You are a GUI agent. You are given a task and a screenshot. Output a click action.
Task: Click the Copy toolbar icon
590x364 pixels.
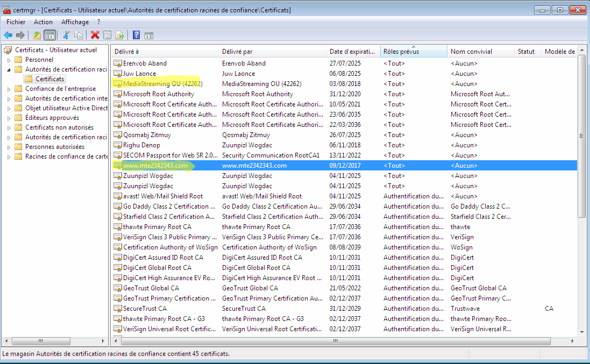[x=79, y=35]
